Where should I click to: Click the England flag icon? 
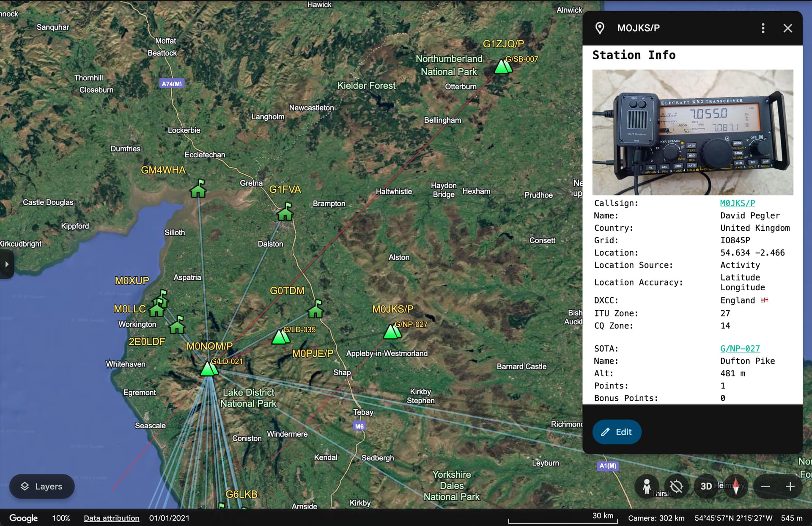click(765, 300)
